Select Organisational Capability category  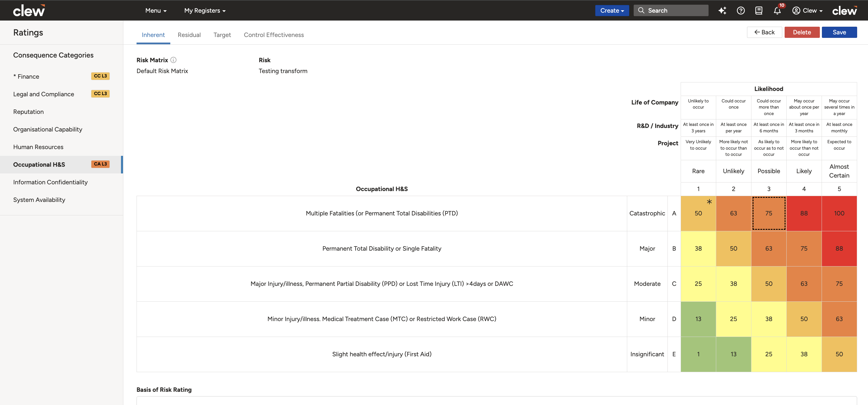pyautogui.click(x=61, y=129)
